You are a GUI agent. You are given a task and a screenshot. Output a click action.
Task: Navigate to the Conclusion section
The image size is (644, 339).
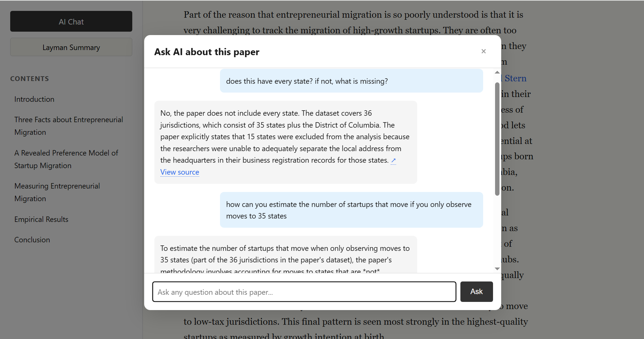(32, 239)
